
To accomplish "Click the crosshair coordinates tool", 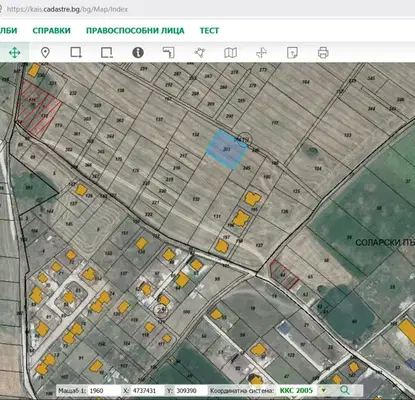I will pos(261,52).
